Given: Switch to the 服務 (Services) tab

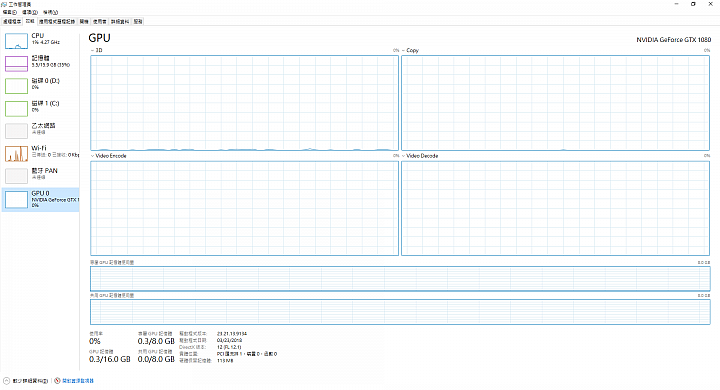Looking at the screenshot, I should point(138,22).
